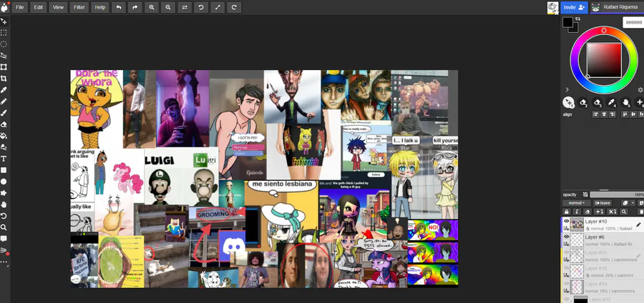The width and height of the screenshot is (644, 303).
Task: Click the Zoom out magnifier in top toolbar
Action: [x=168, y=7]
